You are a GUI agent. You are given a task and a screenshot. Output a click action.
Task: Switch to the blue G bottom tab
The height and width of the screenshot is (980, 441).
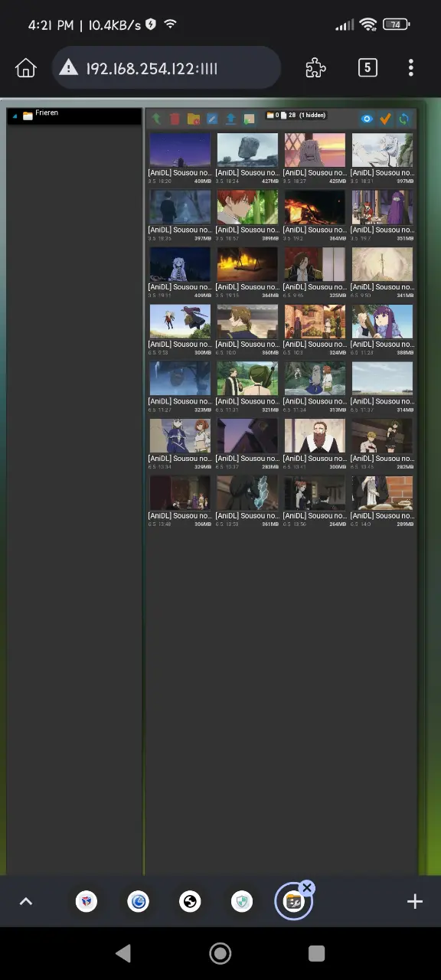coord(139,902)
